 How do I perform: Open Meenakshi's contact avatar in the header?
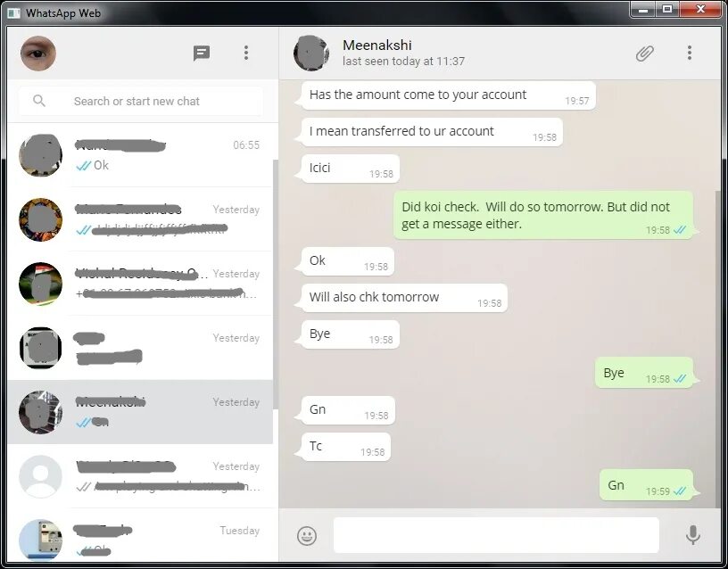[x=311, y=53]
